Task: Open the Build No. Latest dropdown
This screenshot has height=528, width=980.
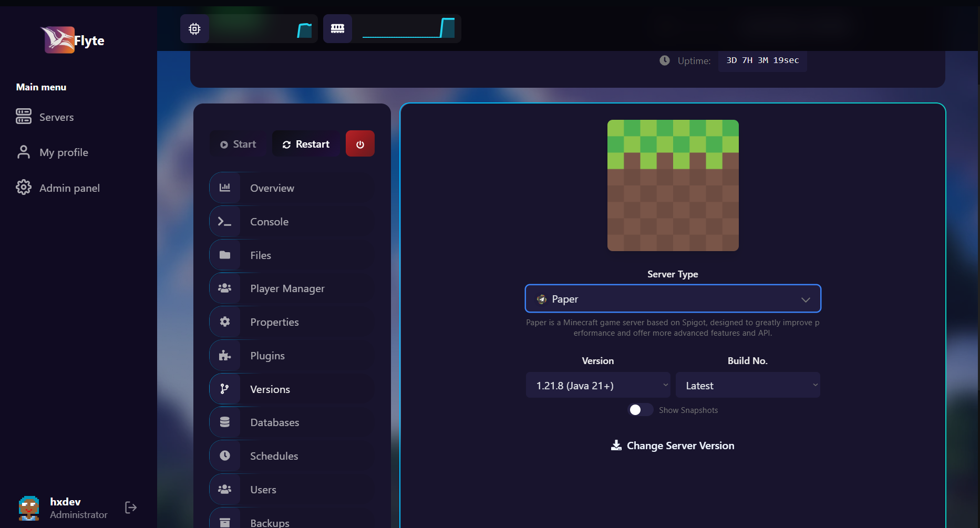Action: pyautogui.click(x=747, y=386)
